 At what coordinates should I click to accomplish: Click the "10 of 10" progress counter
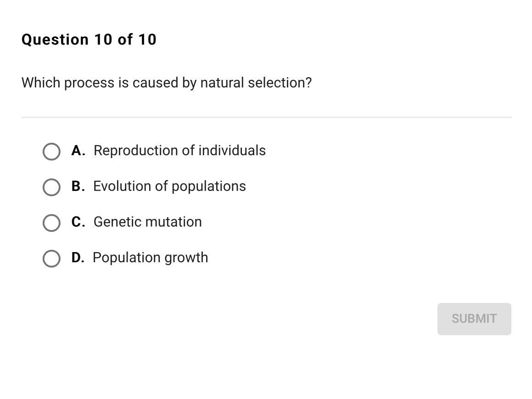tap(125, 39)
